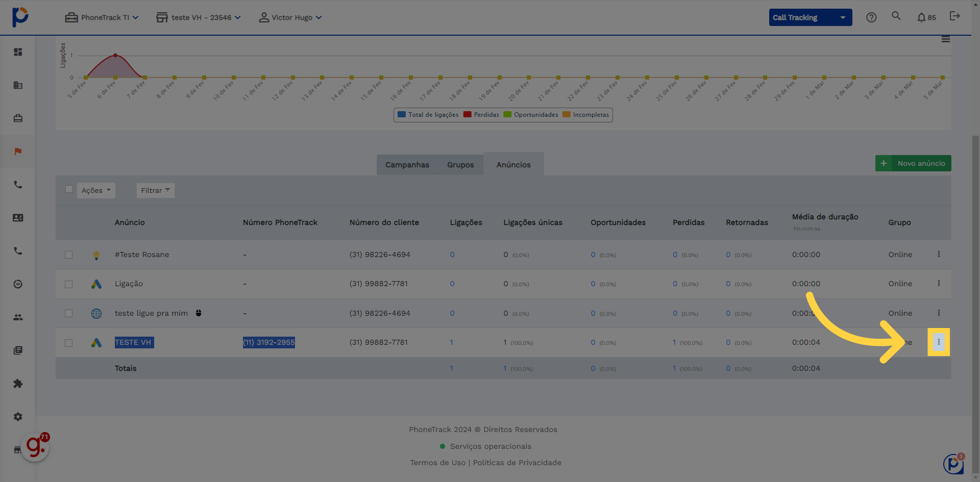The height and width of the screenshot is (482, 980).
Task: Click the search magnifier icon
Action: tap(896, 16)
